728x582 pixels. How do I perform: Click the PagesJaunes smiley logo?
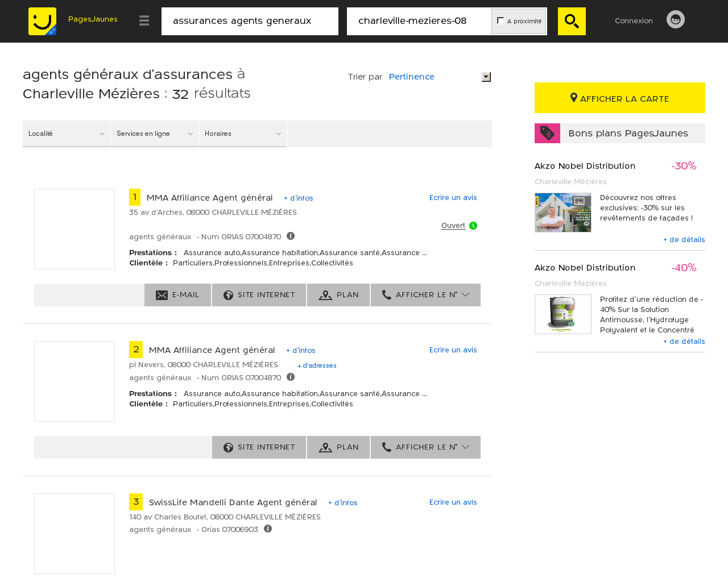click(x=42, y=21)
